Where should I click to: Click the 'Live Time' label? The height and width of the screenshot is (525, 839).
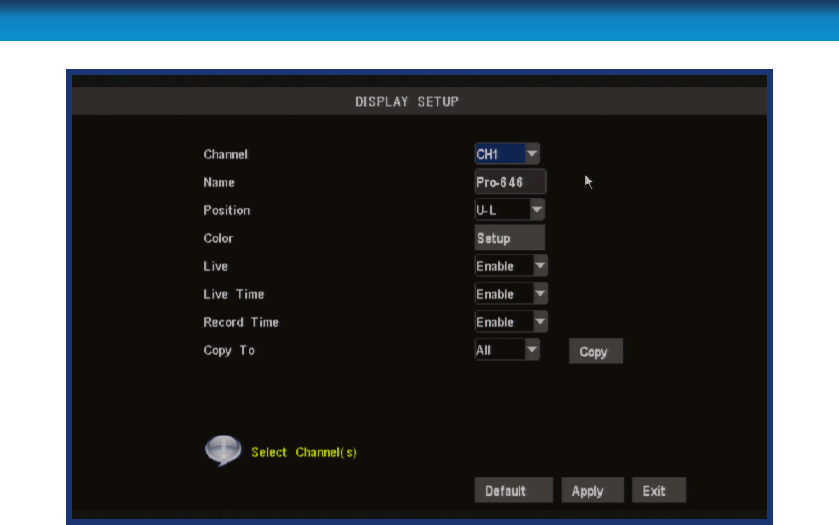pyautogui.click(x=233, y=294)
